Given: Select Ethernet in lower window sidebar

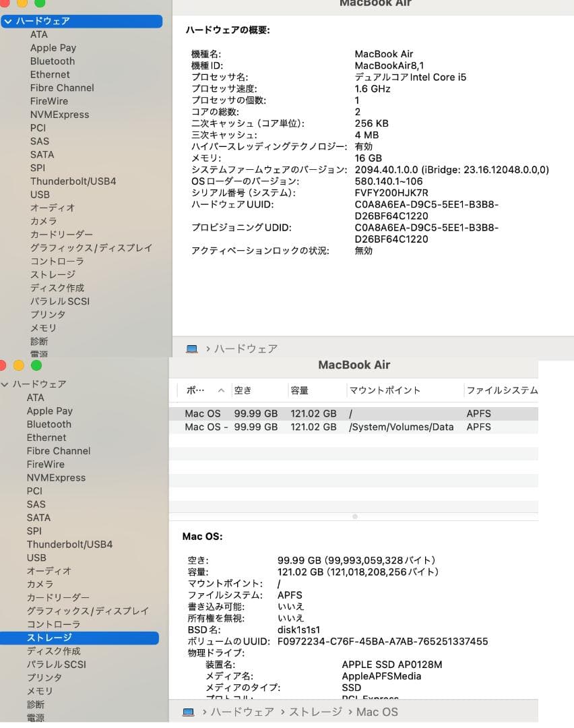Looking at the screenshot, I should [46, 438].
